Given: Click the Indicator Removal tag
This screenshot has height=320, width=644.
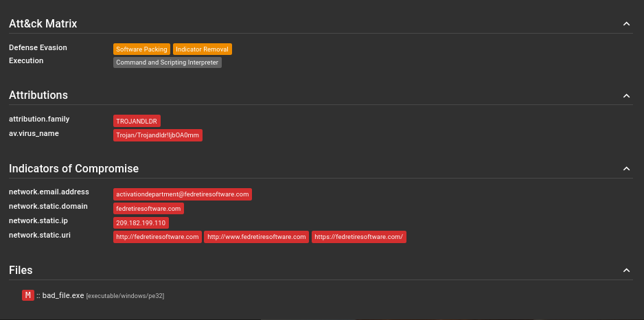Looking at the screenshot, I should point(202,49).
